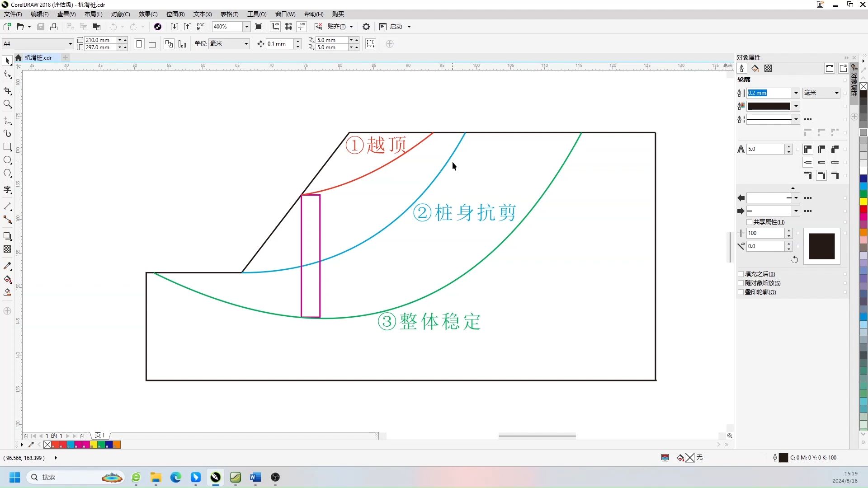Click add new document tab plus
Screen dimensions: 868x488
tap(66, 57)
